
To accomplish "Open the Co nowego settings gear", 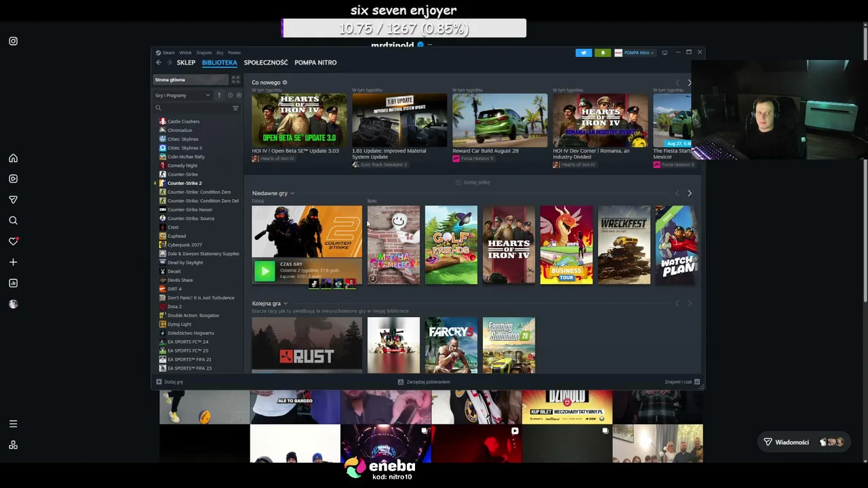I will tap(285, 83).
